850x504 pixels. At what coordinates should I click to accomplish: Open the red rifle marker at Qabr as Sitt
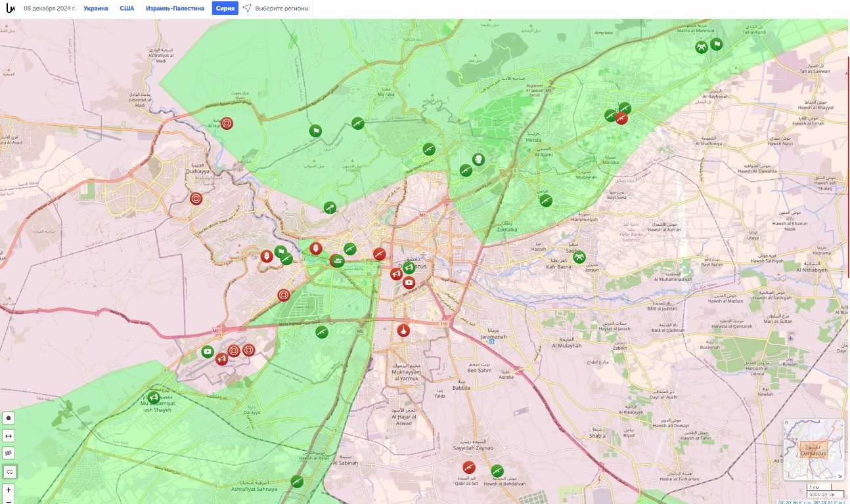click(468, 467)
